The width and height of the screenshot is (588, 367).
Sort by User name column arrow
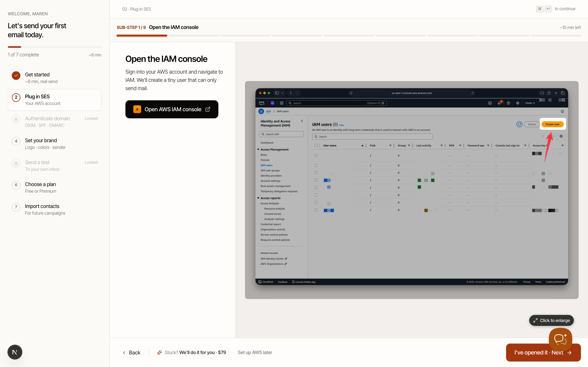tap(362, 145)
